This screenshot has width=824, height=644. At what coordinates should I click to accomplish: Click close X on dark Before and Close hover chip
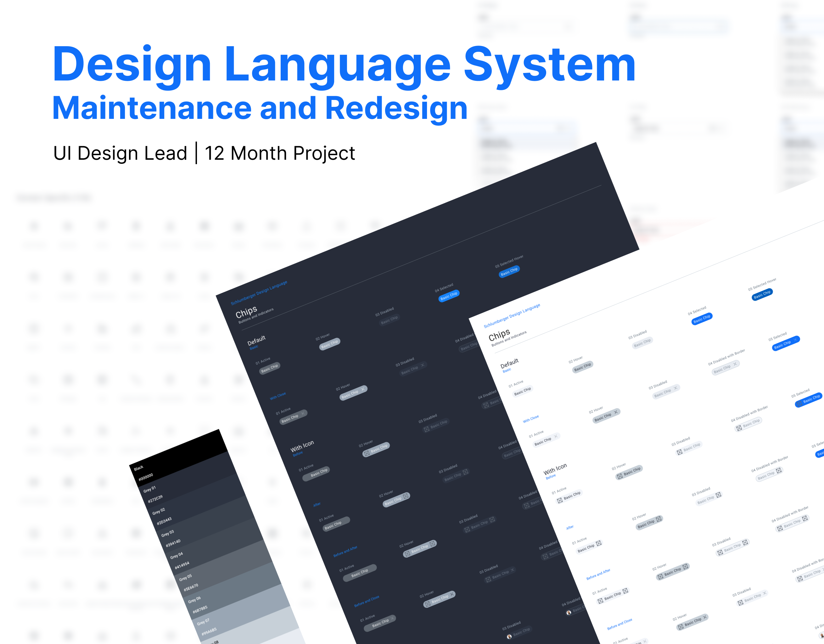[452, 594]
